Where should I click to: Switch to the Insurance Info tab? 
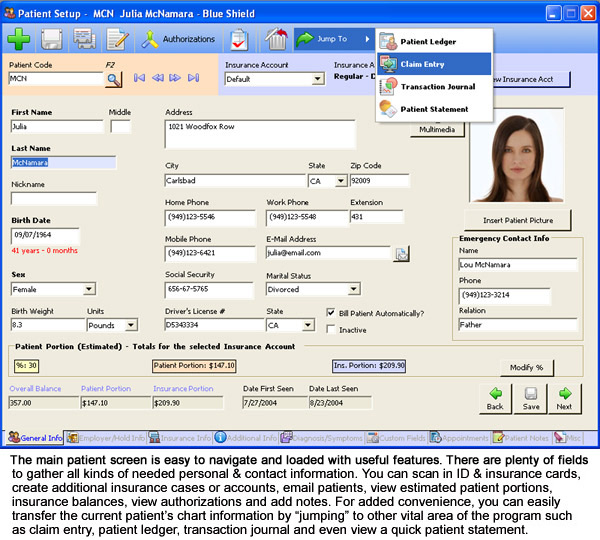[181, 437]
